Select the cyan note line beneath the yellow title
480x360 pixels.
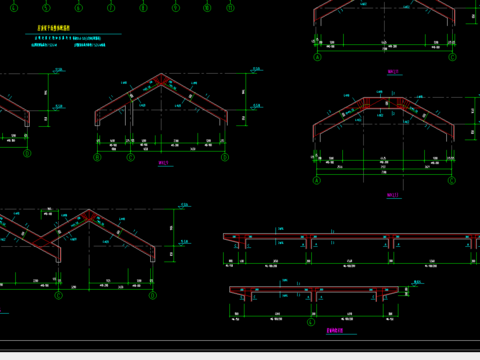[x=68, y=38]
